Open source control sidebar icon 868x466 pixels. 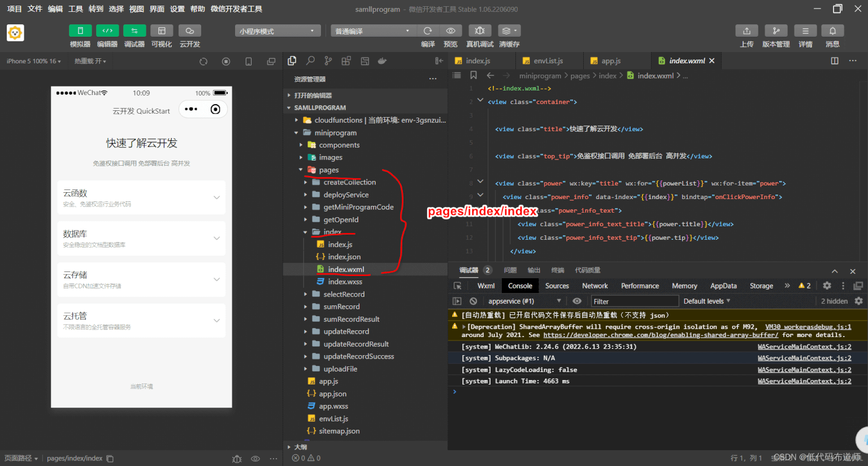328,61
